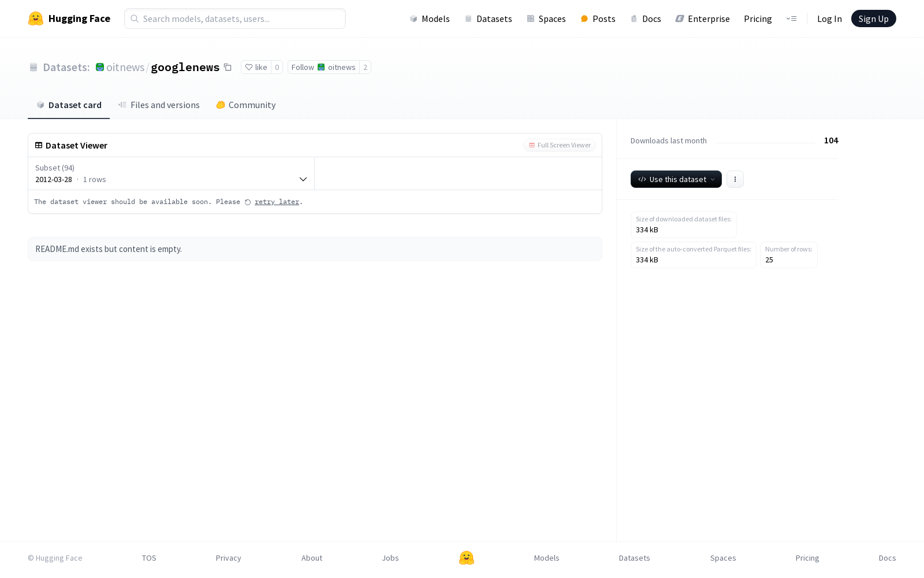The width and height of the screenshot is (924, 578).
Task: Open the Docs nav item
Action: click(646, 18)
